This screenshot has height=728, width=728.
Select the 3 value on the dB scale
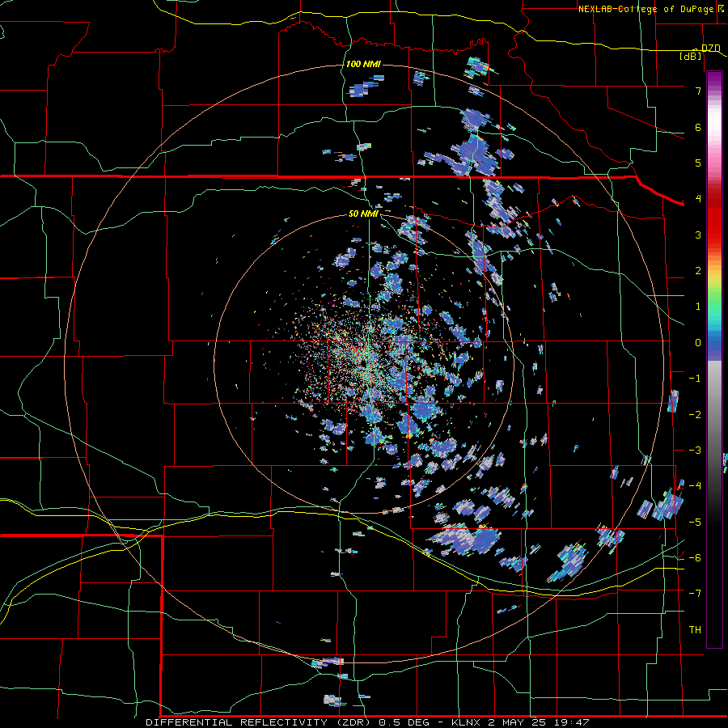(x=698, y=235)
